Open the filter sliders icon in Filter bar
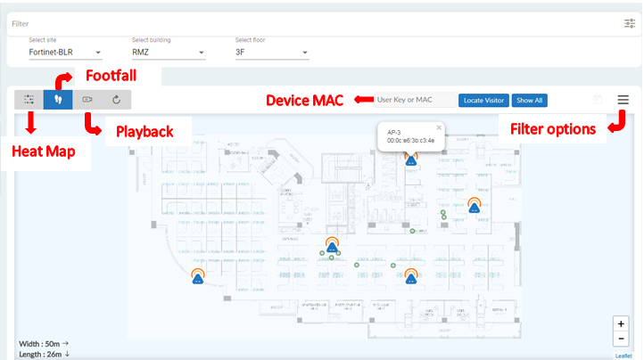This screenshot has height=360, width=644. [629, 23]
